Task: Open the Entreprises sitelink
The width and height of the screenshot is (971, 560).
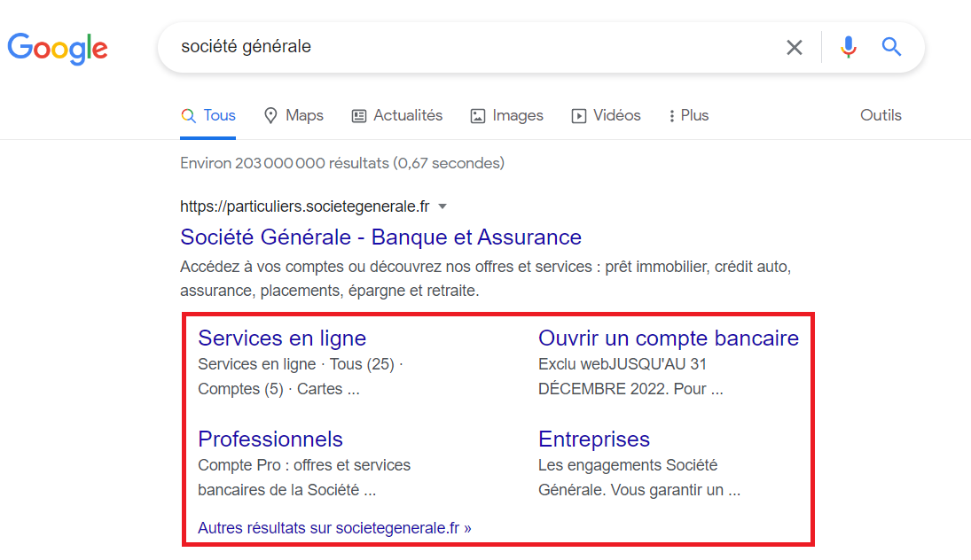Action: click(x=593, y=439)
